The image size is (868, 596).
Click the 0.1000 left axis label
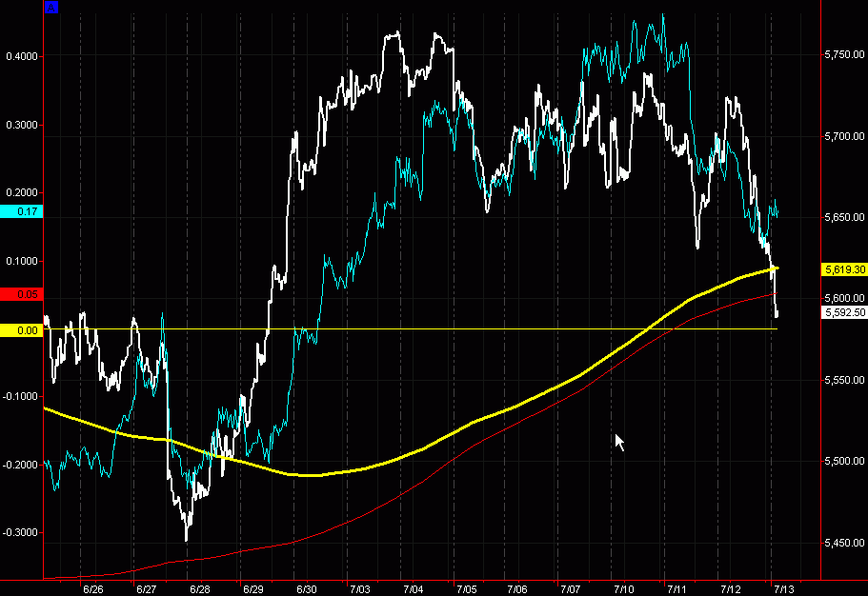[x=22, y=261]
